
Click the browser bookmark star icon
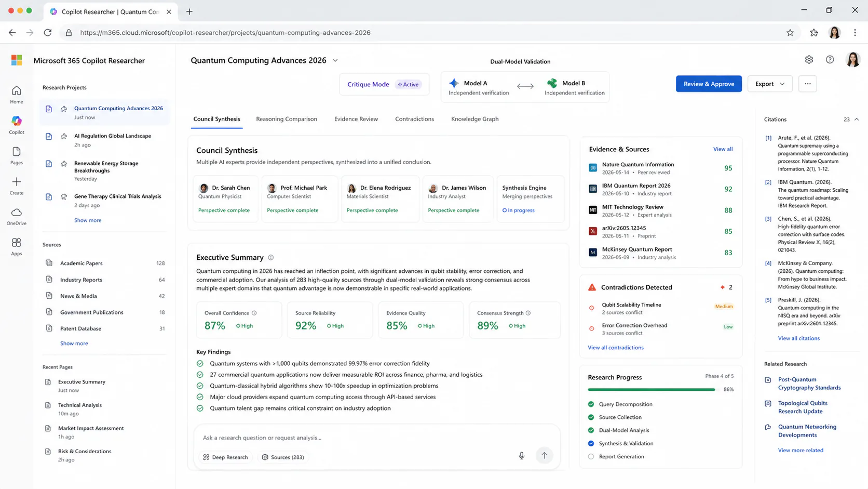(790, 33)
